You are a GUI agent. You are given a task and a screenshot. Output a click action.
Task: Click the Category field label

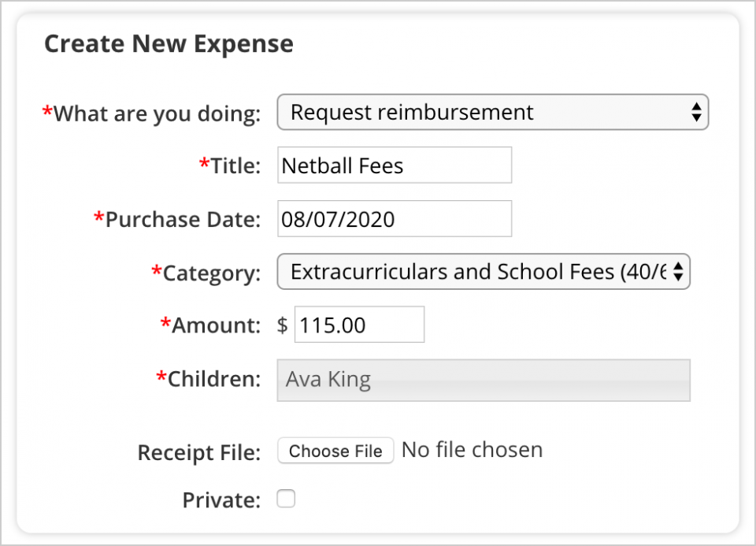pos(206,273)
